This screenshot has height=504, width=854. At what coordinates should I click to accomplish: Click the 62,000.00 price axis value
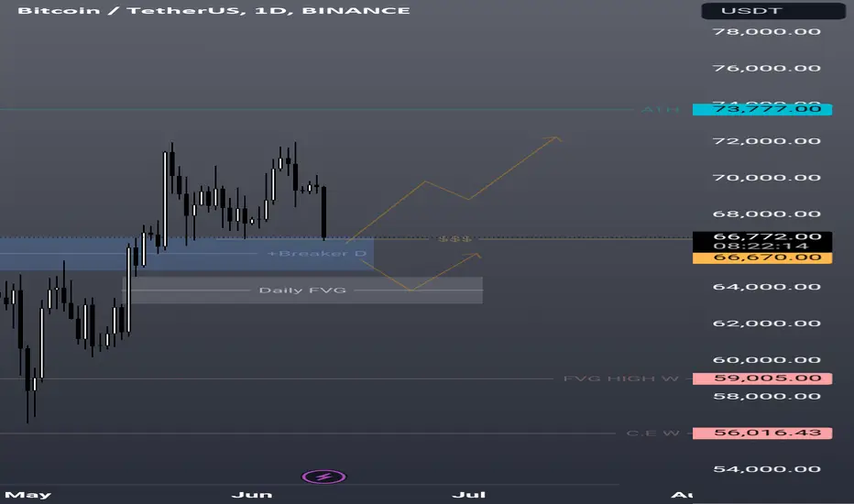click(766, 323)
